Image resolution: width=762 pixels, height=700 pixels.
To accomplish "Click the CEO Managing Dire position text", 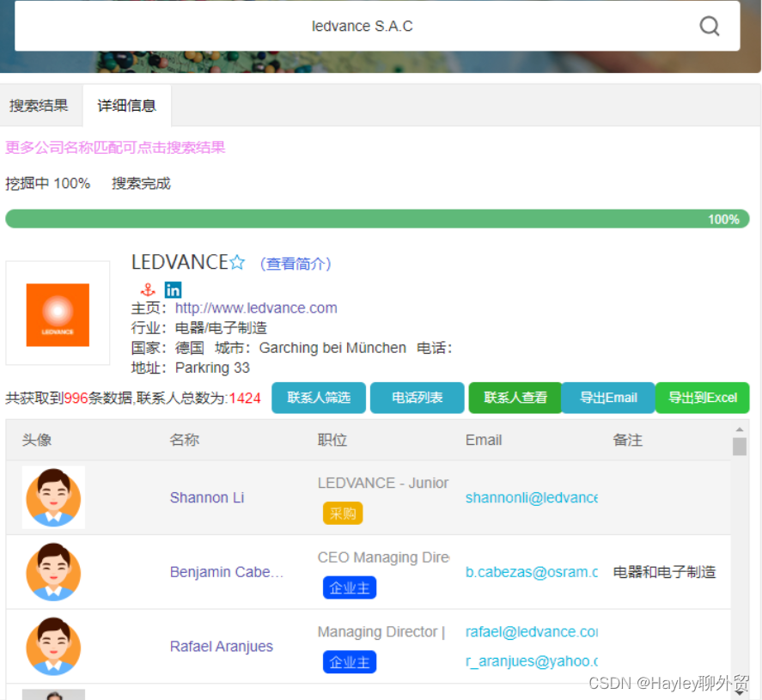I will (383, 557).
